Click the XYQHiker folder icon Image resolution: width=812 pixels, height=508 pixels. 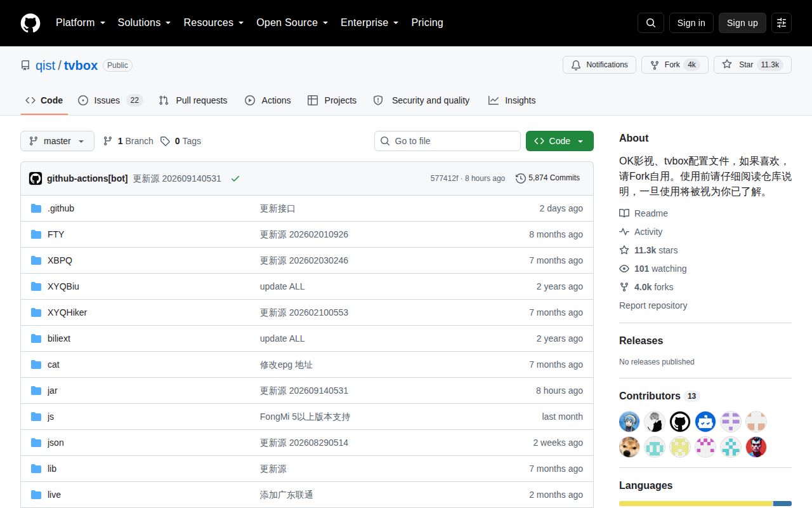36,312
